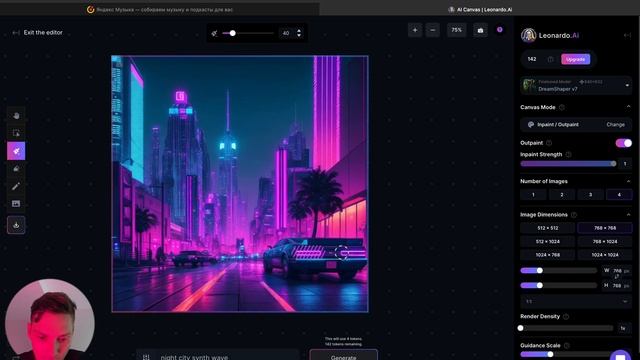
Task: Zoom in with the plus button
Action: pos(415,30)
